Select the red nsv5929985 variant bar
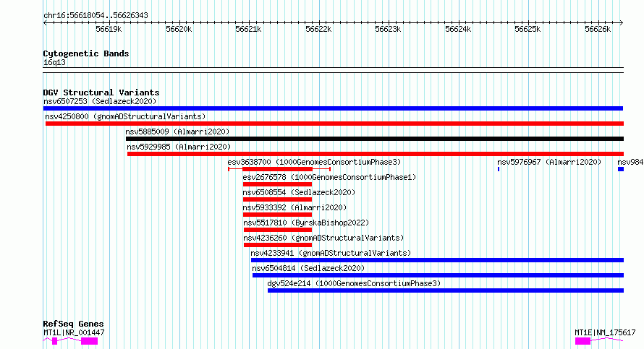The width and height of the screenshot is (644, 349). [x=376, y=154]
